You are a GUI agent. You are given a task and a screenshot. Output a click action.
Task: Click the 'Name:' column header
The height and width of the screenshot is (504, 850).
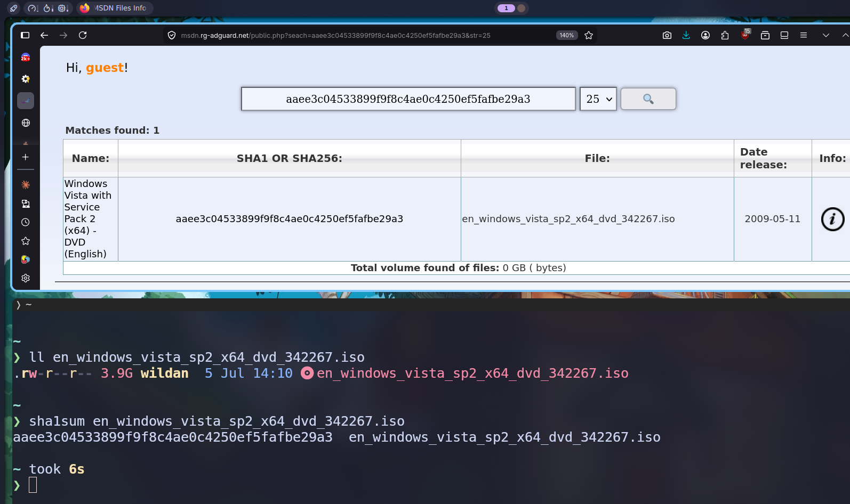tap(91, 158)
